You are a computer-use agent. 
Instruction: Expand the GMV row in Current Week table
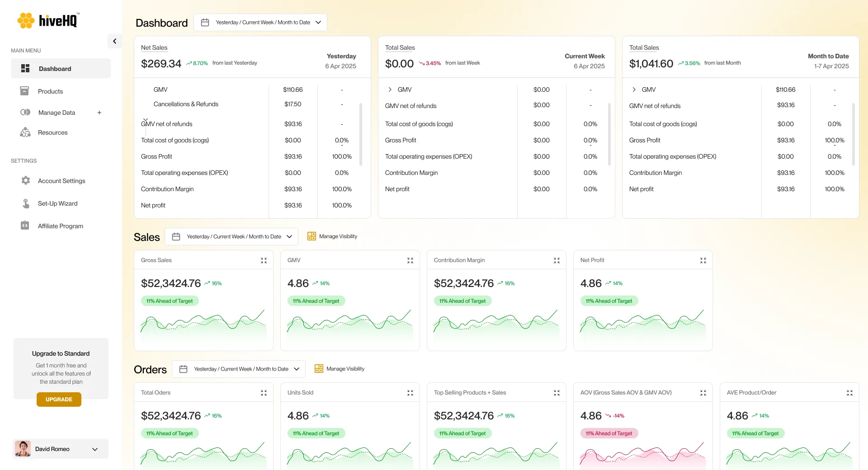pyautogui.click(x=390, y=89)
